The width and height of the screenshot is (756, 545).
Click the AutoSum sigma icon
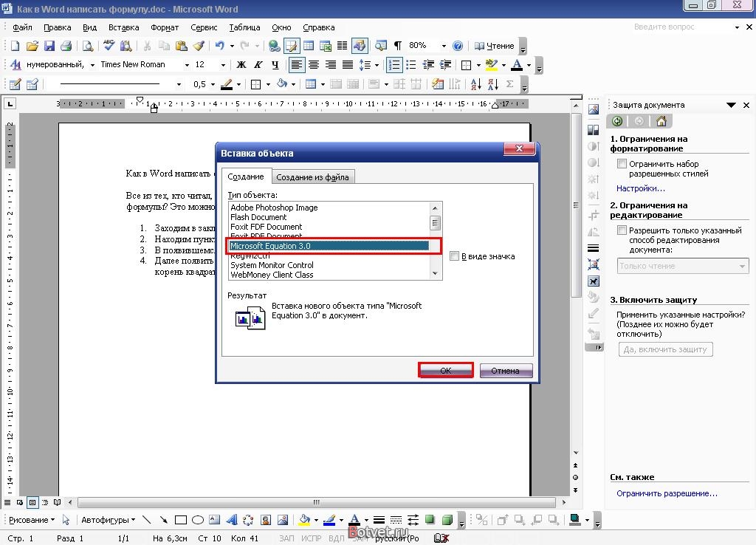[x=509, y=84]
